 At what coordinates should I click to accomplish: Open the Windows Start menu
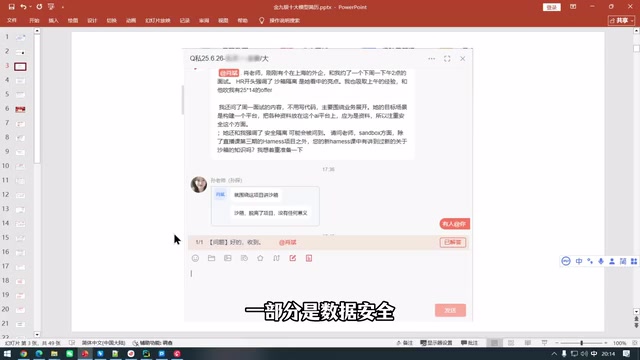pyautogui.click(x=7, y=353)
